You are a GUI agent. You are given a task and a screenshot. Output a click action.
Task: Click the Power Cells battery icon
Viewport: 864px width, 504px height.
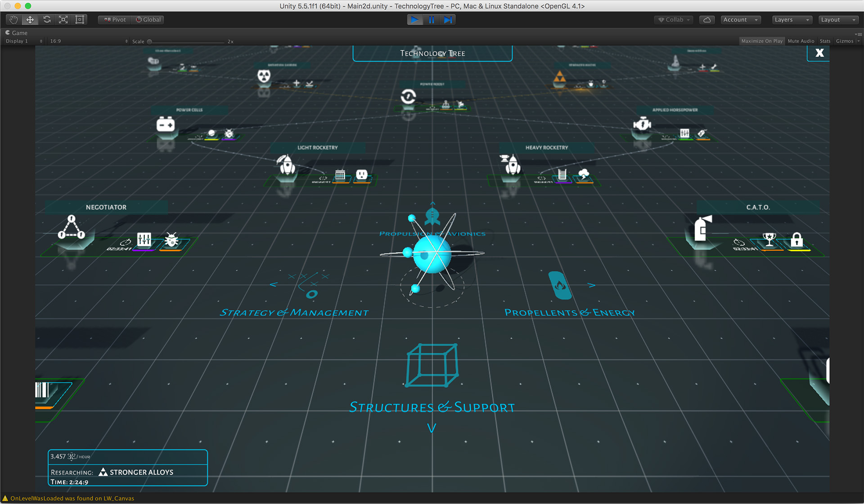166,124
